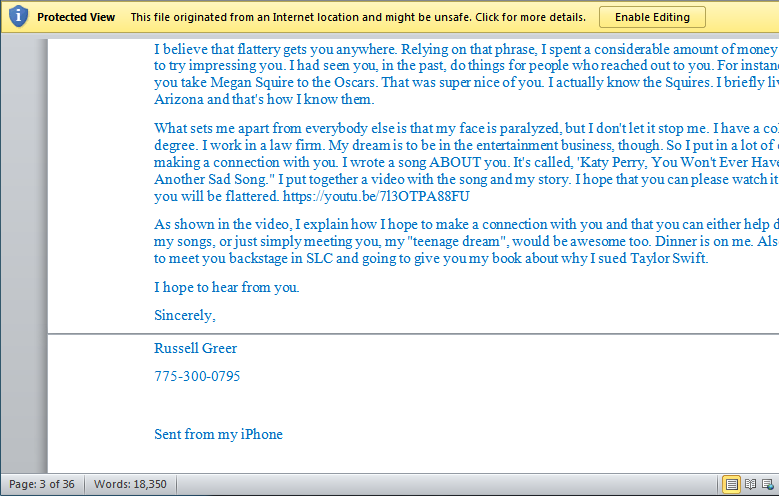Click the Protected View label
The image size is (779, 496).
point(76,17)
